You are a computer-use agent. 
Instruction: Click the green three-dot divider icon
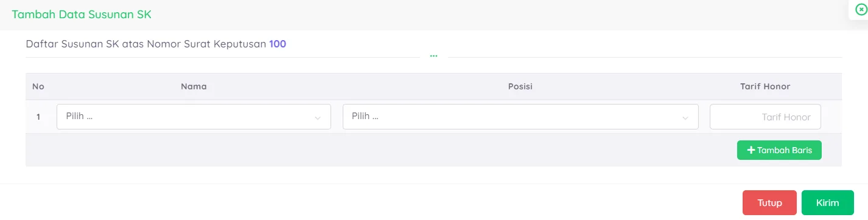coord(433,56)
